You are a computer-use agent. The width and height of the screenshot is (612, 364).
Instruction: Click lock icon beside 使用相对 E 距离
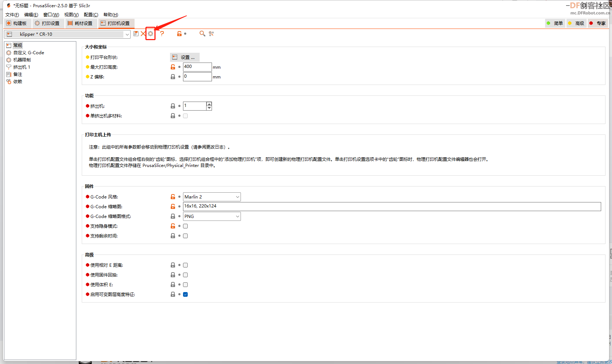tap(173, 265)
